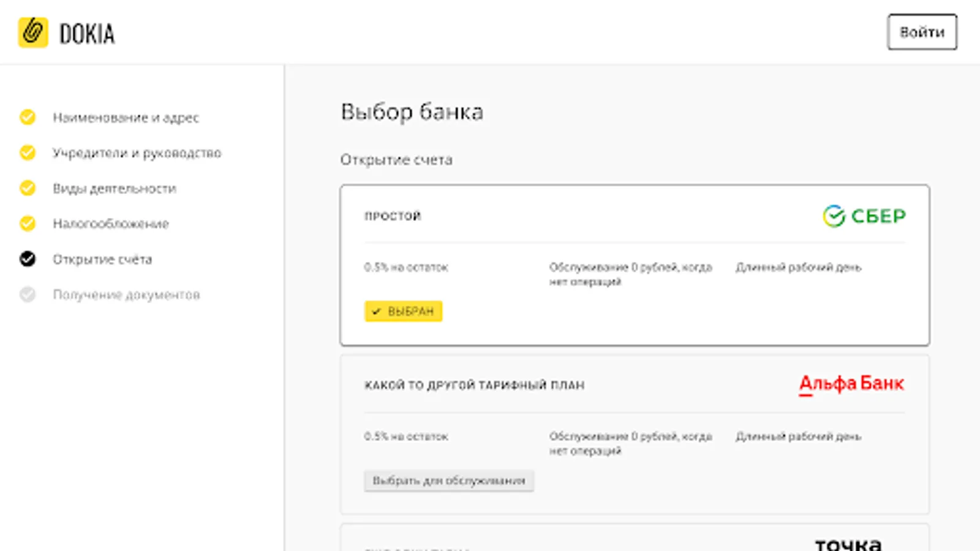Click the Альфа Банк logo

(x=851, y=384)
